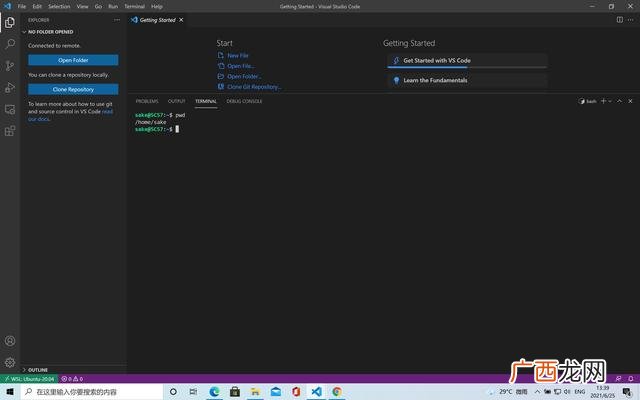Open Explorer more actions ellipsis
The image size is (640, 400).
(117, 20)
